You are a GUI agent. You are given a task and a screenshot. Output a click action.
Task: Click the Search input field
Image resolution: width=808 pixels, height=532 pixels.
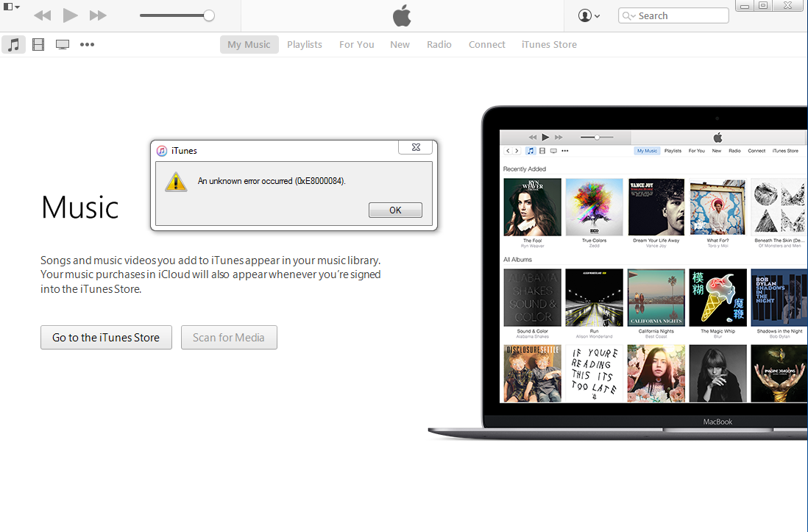click(x=673, y=15)
